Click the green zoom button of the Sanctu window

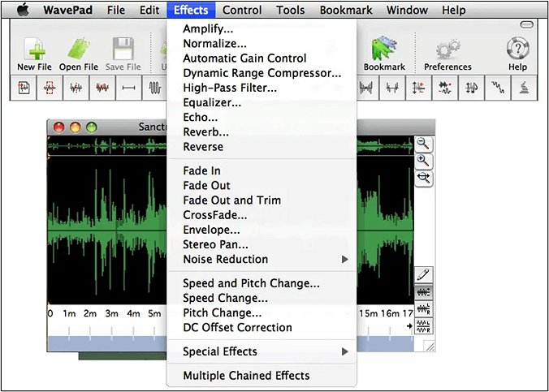point(92,127)
